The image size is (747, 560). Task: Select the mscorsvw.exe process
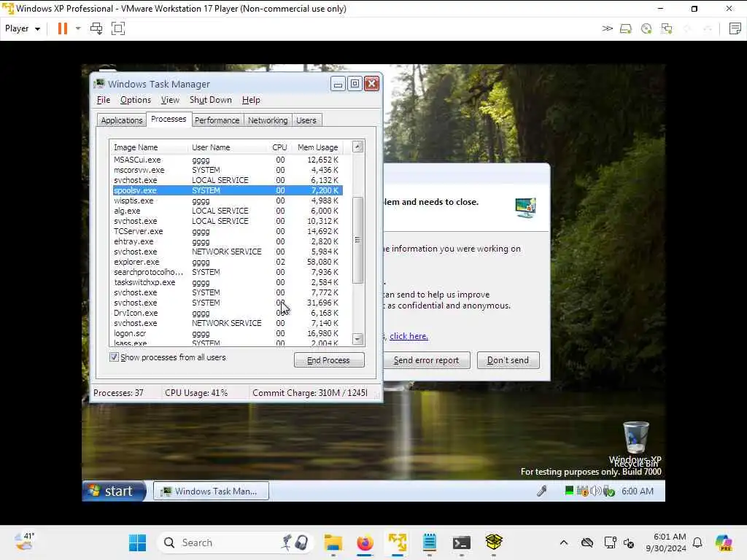(x=228, y=170)
